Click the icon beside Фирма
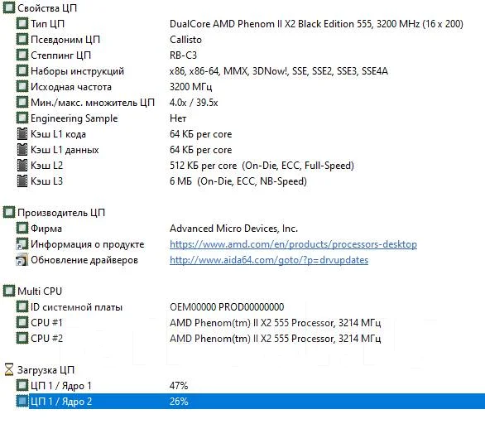 point(22,229)
